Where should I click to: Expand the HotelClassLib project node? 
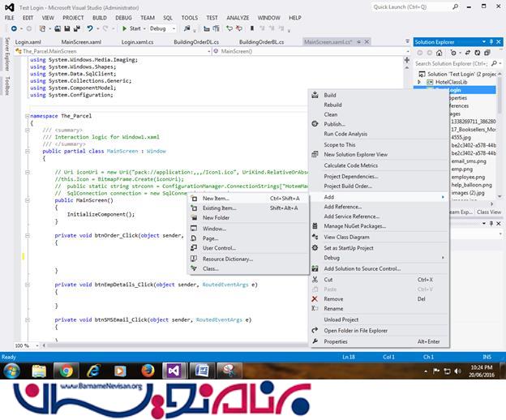pos(419,82)
